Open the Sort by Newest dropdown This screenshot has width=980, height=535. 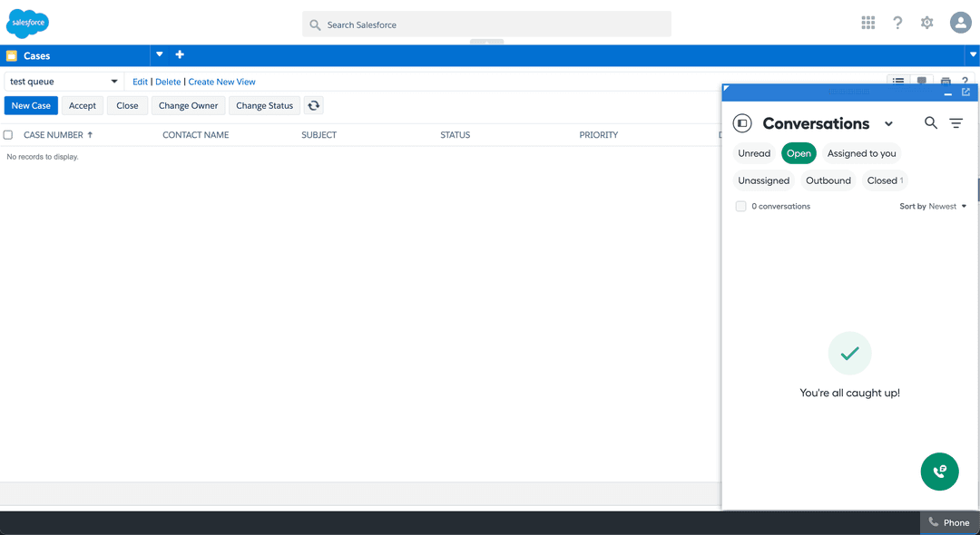[933, 207]
